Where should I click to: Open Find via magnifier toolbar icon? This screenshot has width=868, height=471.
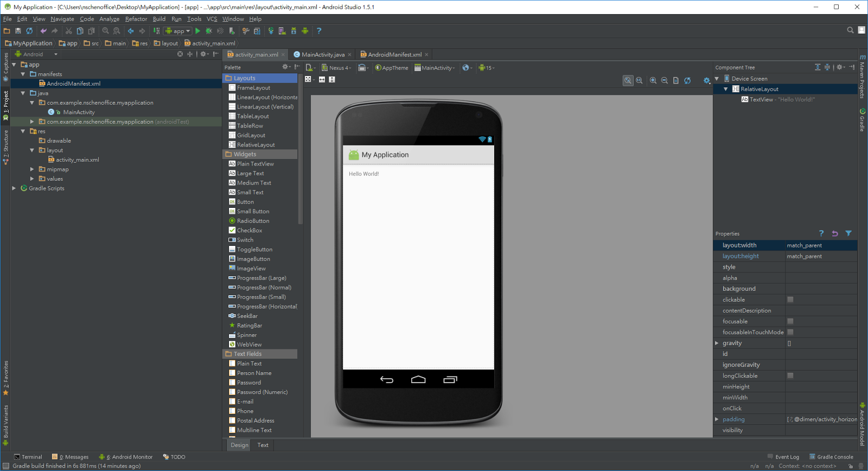tap(106, 31)
